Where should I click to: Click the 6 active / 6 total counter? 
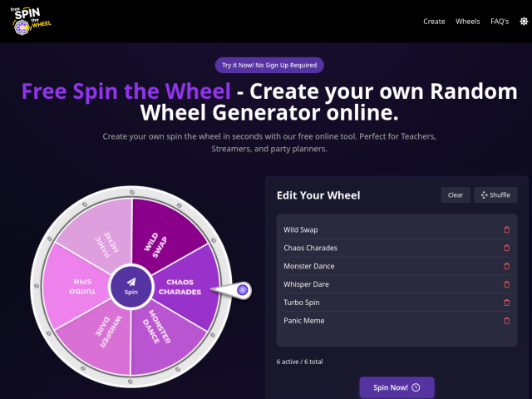click(x=299, y=362)
